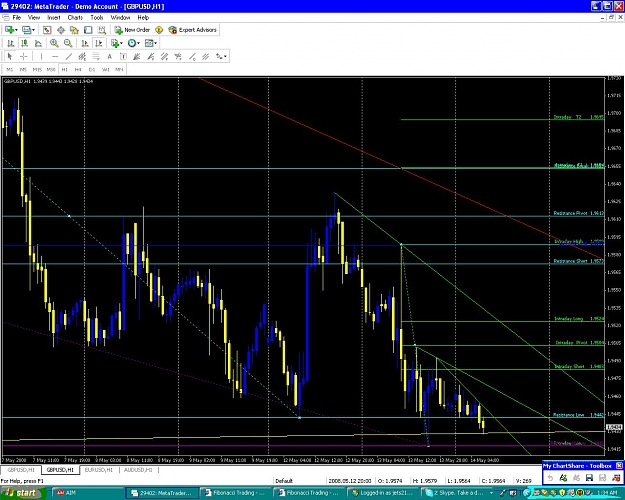Switch to the AUDUSD,H1 chart tab
This screenshot has height=500, width=625.
click(x=138, y=470)
